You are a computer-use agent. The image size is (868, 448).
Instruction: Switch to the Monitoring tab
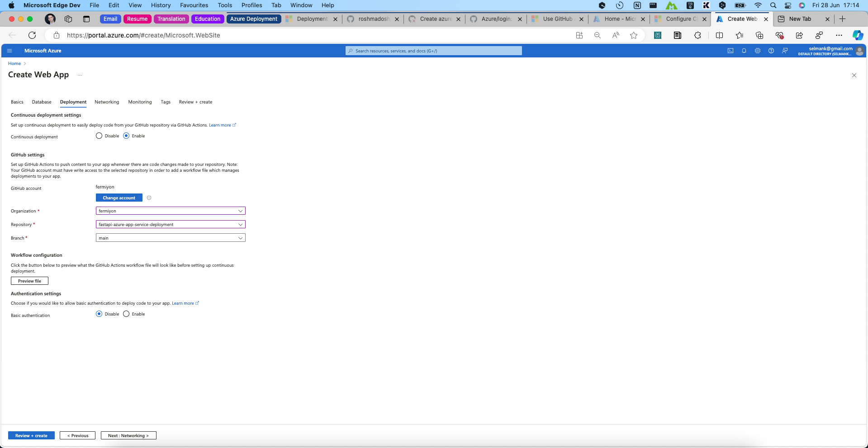(x=140, y=102)
